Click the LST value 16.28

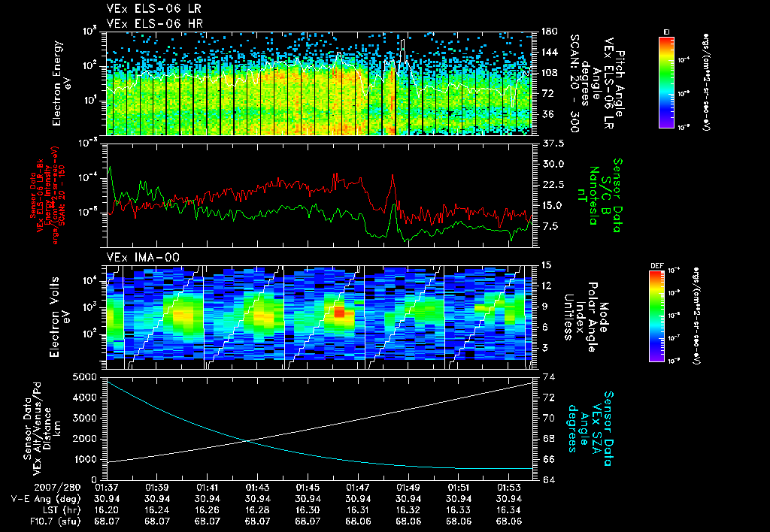257,510
